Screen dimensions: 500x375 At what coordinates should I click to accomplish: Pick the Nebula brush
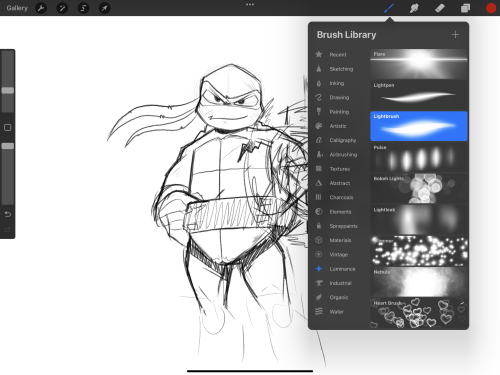click(x=419, y=282)
